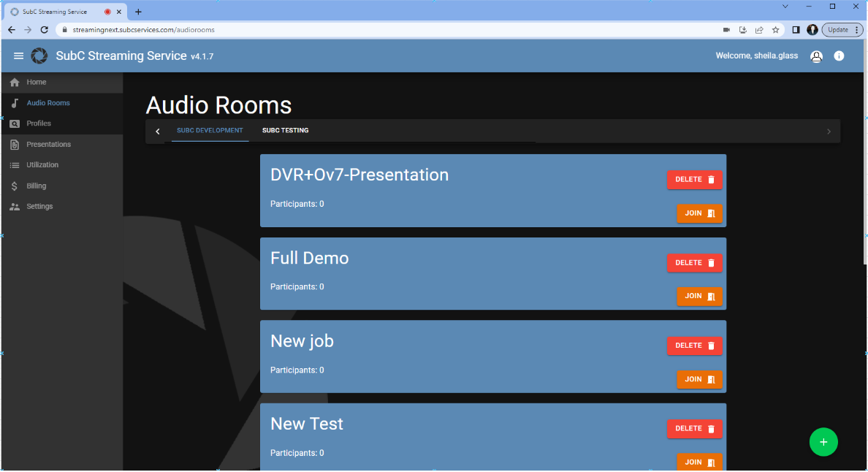Viewport: 868px width, 472px height.
Task: Delete the DVR+Ov7-Presentation room
Action: pos(694,180)
